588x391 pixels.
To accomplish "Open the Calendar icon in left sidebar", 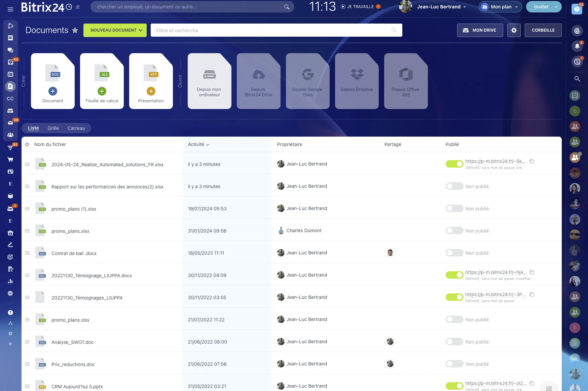I will click(x=10, y=74).
